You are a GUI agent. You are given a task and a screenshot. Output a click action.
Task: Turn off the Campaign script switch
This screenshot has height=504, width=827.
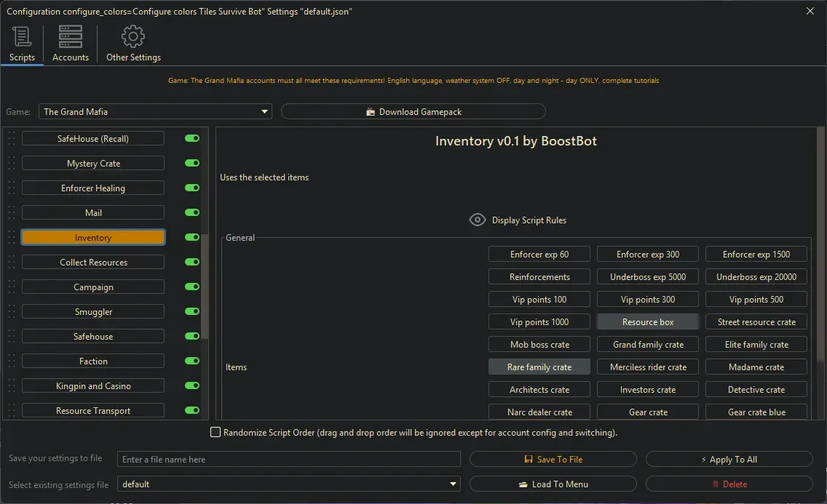tap(192, 287)
